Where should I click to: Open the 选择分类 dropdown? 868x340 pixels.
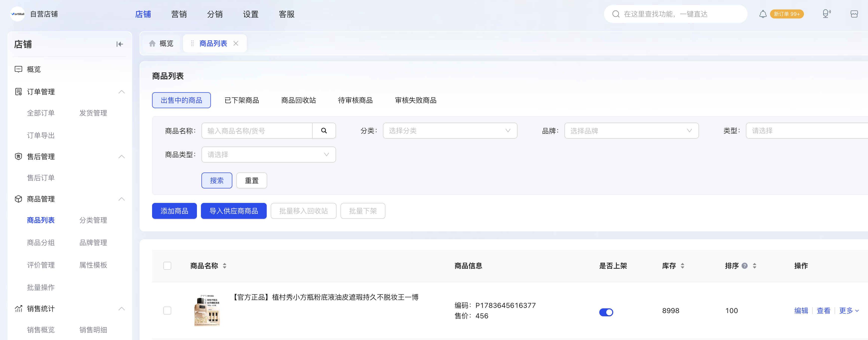pyautogui.click(x=450, y=131)
